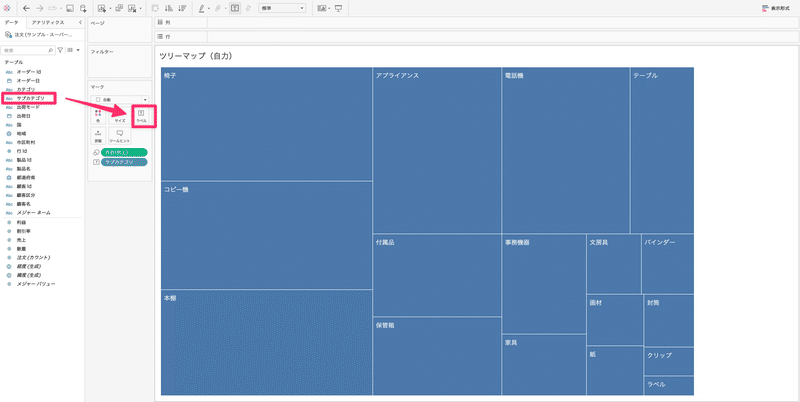The image size is (800, 402).
Task: Select the 都道府県 field
Action: tap(26, 177)
